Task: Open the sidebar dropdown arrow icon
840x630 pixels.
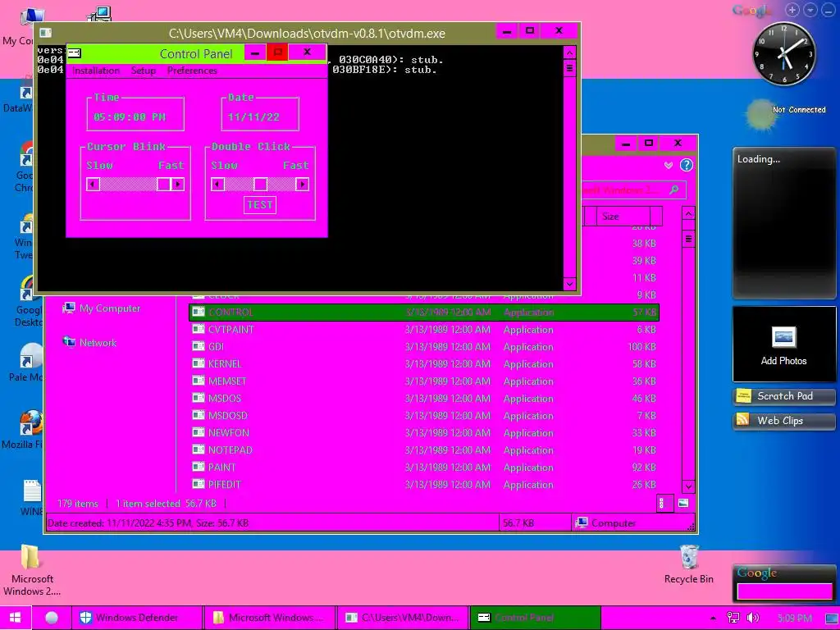Action: pos(810,10)
